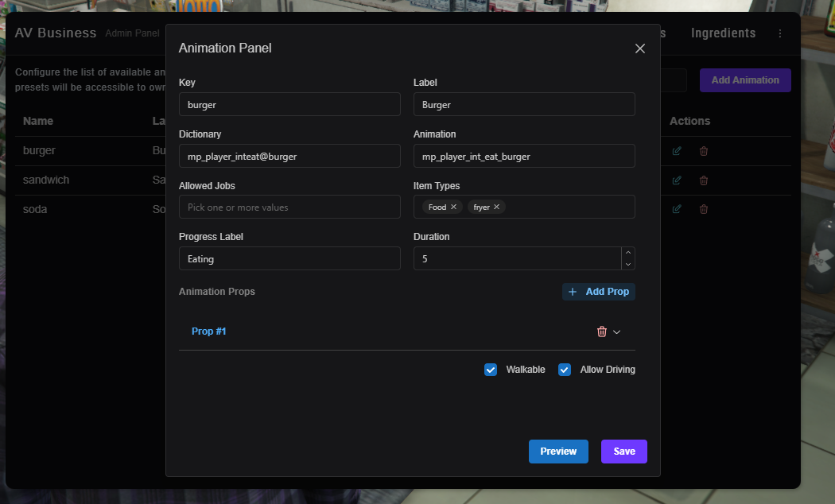Remove the Food item type tag
Viewport: 835px width, 504px height.
[x=453, y=207]
